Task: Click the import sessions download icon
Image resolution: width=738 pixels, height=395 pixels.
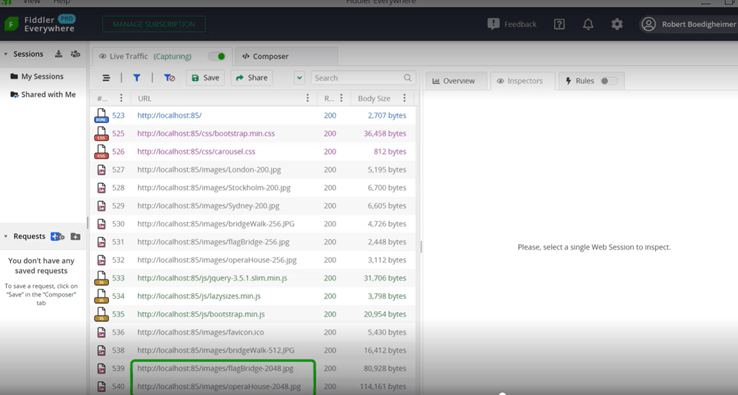Action: click(x=58, y=54)
